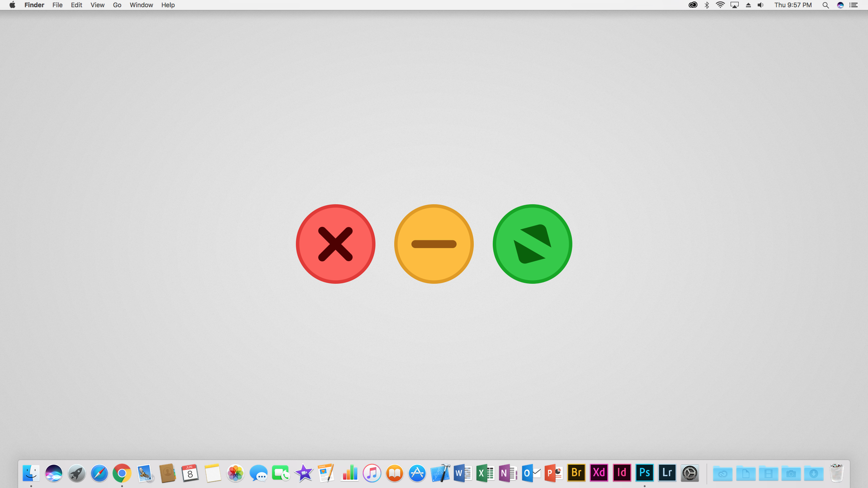Launch Adobe XD from the dock
This screenshot has width=868, height=488.
click(599, 473)
